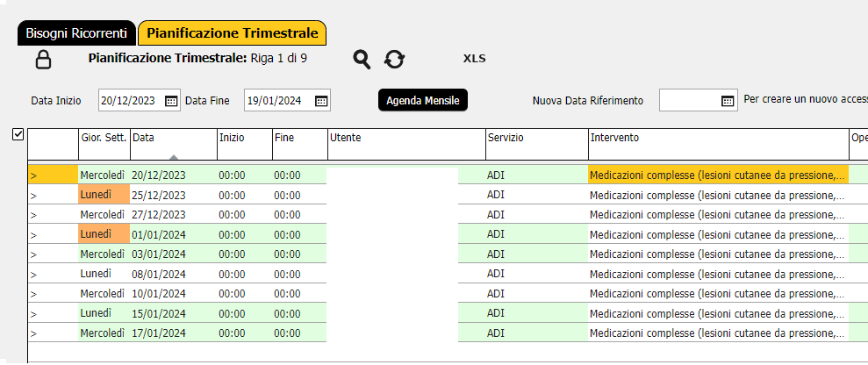Click the Data Inizio date field

click(x=133, y=101)
